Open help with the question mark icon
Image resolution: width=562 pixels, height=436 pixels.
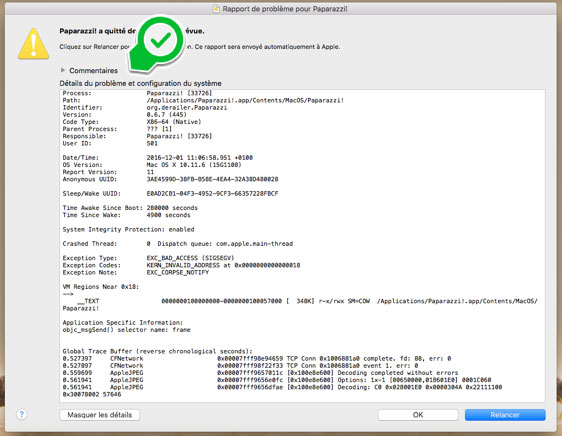(x=22, y=414)
